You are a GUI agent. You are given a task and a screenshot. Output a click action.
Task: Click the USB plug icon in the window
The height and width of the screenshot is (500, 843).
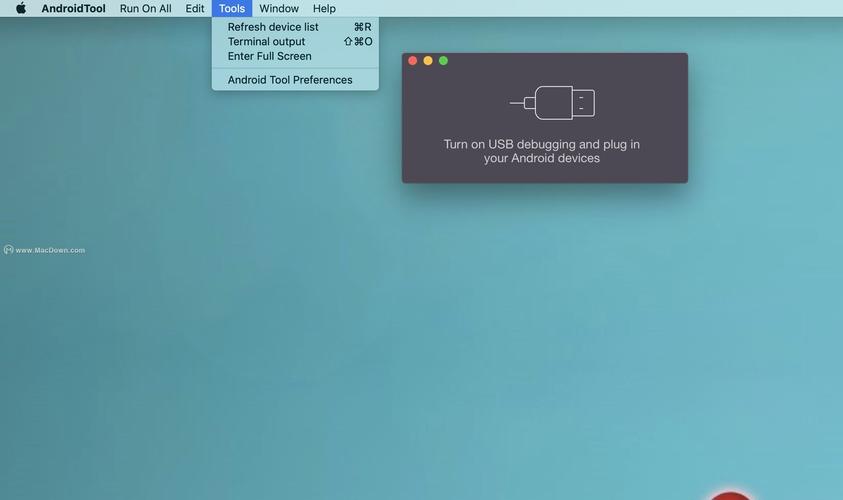coord(552,103)
